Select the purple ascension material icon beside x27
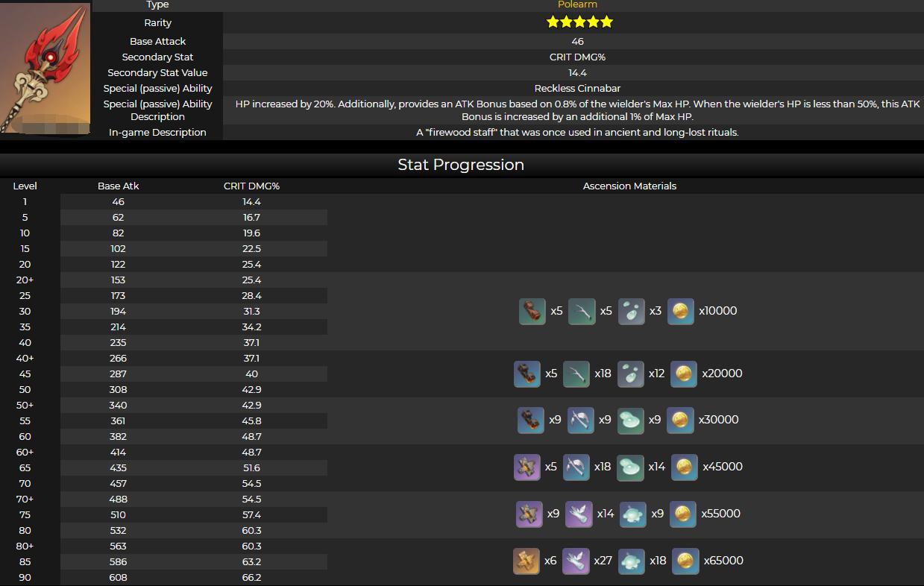924x586 pixels. coord(575,561)
